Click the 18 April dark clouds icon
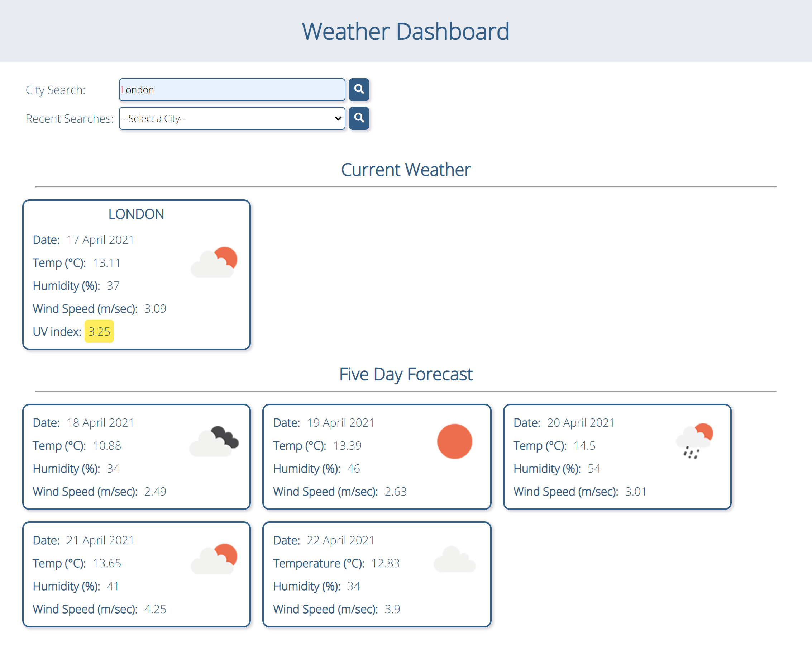The height and width of the screenshot is (649, 812). [x=214, y=441]
